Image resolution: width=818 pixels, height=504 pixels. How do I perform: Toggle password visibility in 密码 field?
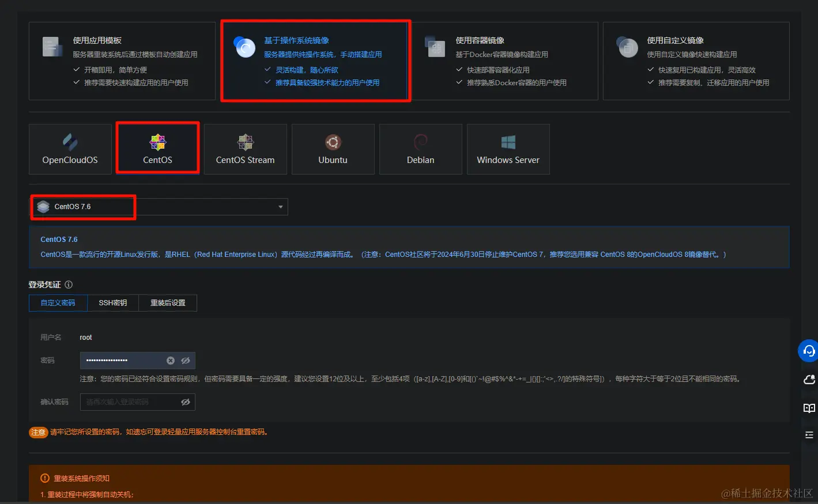[186, 361]
